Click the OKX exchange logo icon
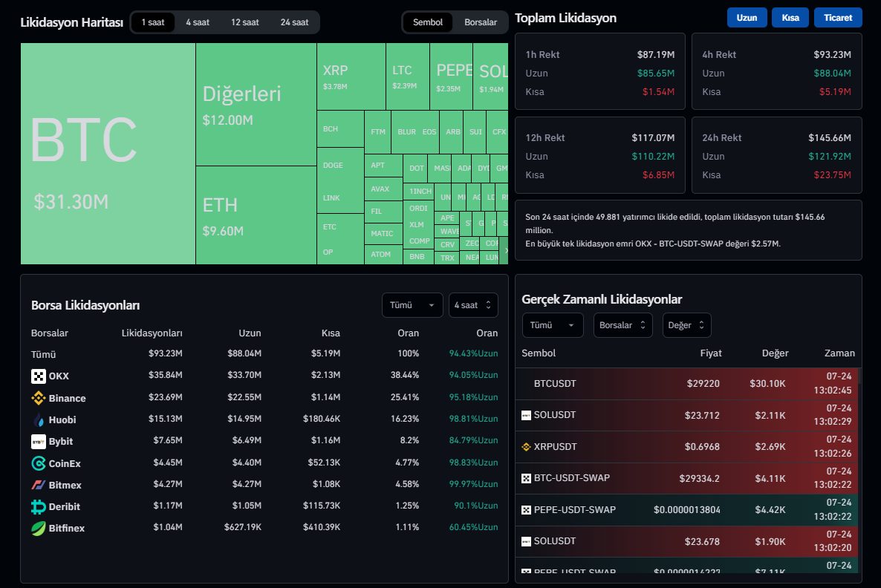 click(x=39, y=376)
